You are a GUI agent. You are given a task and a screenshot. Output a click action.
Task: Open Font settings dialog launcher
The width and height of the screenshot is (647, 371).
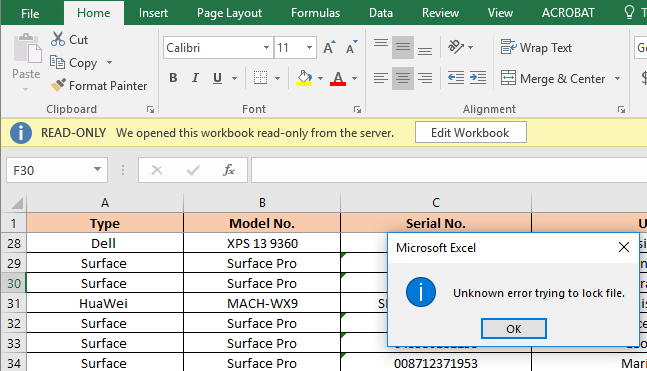[x=357, y=109]
